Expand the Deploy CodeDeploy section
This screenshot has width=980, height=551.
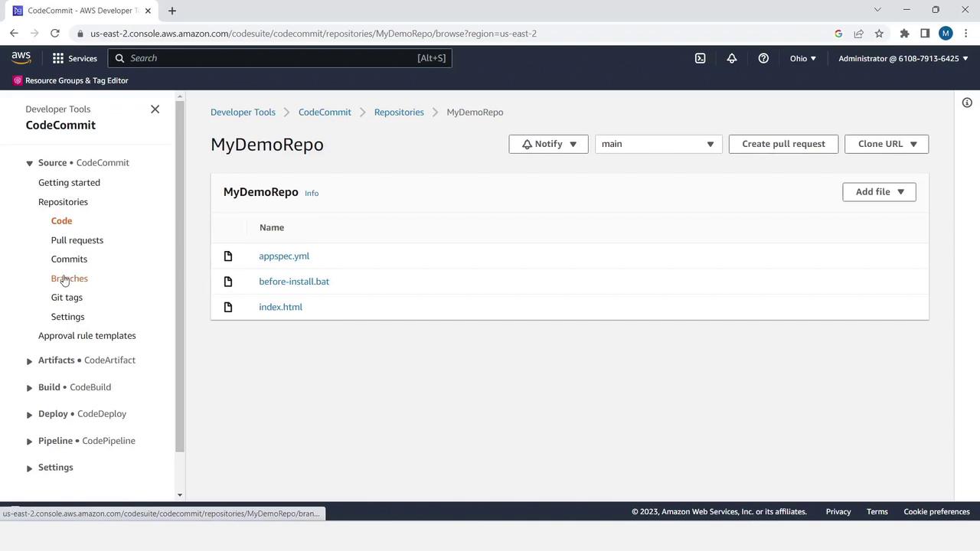coord(29,415)
